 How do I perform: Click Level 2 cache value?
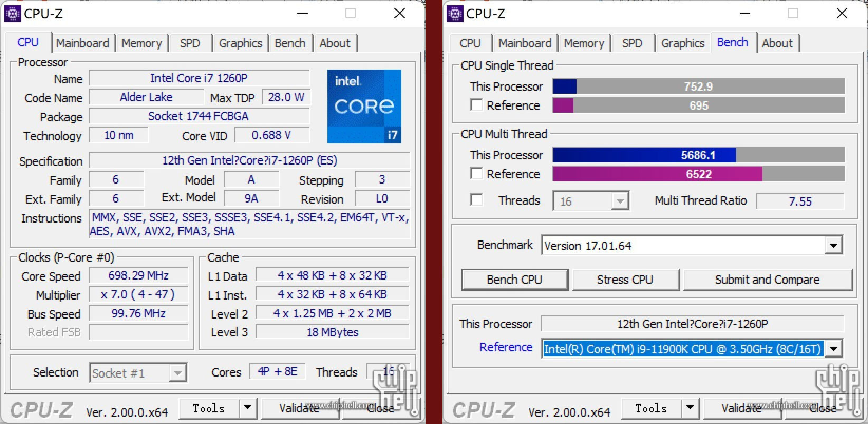point(333,313)
